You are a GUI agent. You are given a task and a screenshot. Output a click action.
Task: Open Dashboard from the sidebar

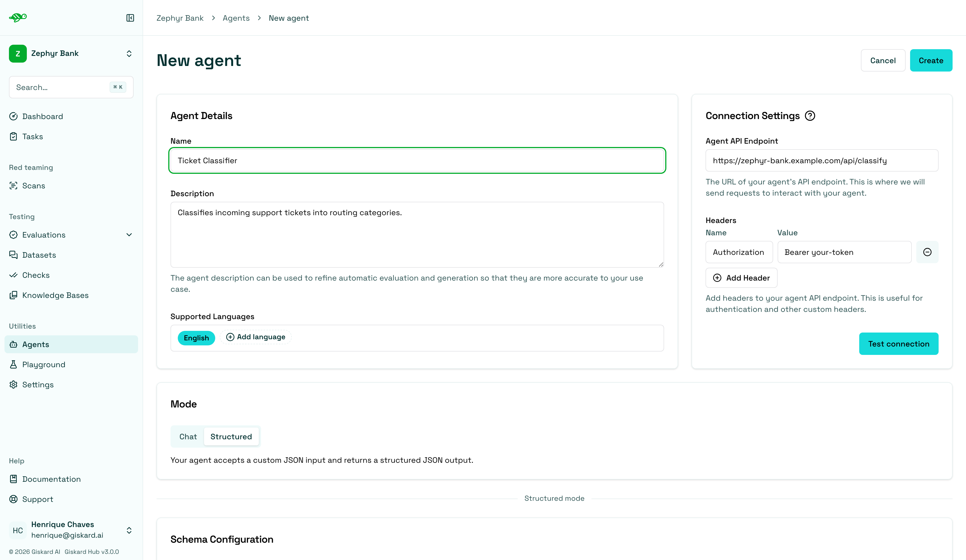[71, 116]
